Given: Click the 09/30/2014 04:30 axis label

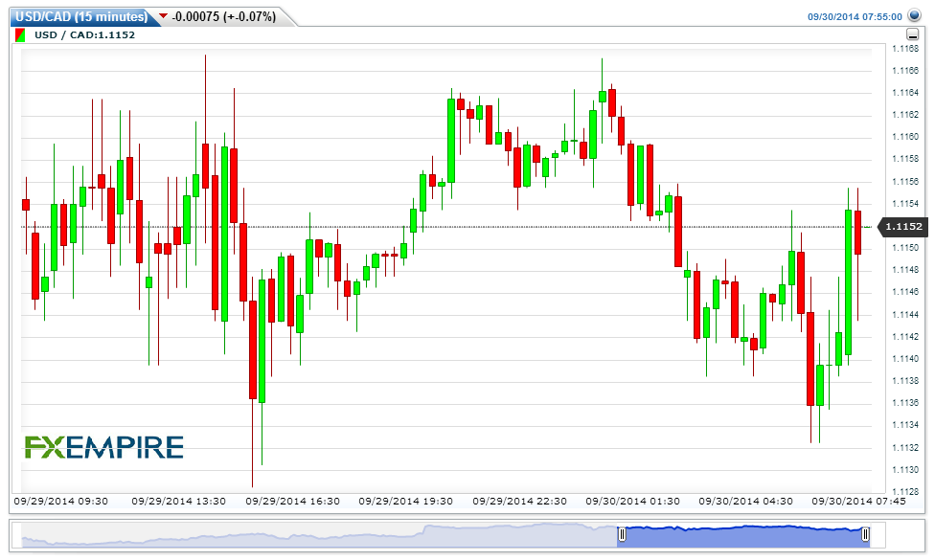Looking at the screenshot, I should click(746, 502).
